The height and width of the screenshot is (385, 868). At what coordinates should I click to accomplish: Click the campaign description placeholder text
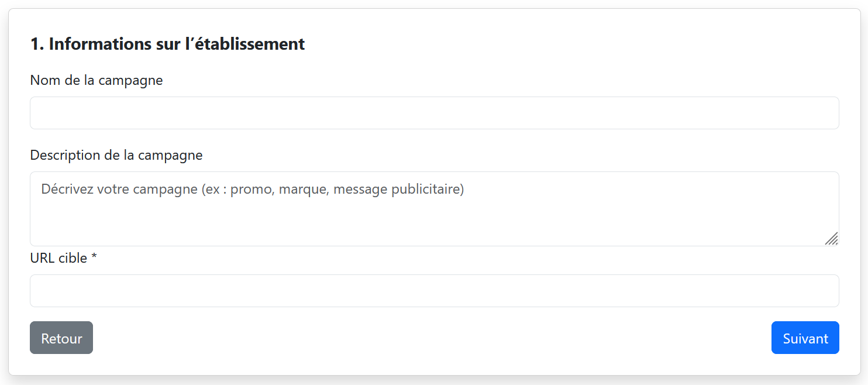coord(252,189)
